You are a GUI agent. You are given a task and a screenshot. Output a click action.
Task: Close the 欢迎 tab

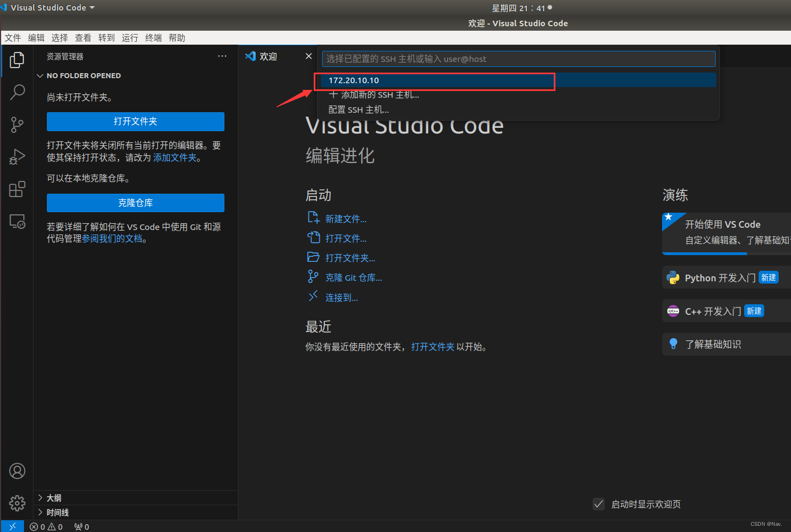309,56
